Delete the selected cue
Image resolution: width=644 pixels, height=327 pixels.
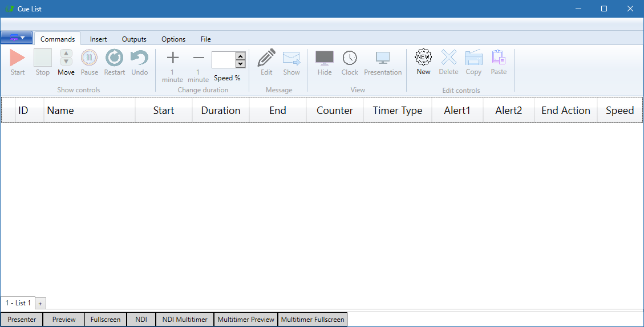(448, 62)
